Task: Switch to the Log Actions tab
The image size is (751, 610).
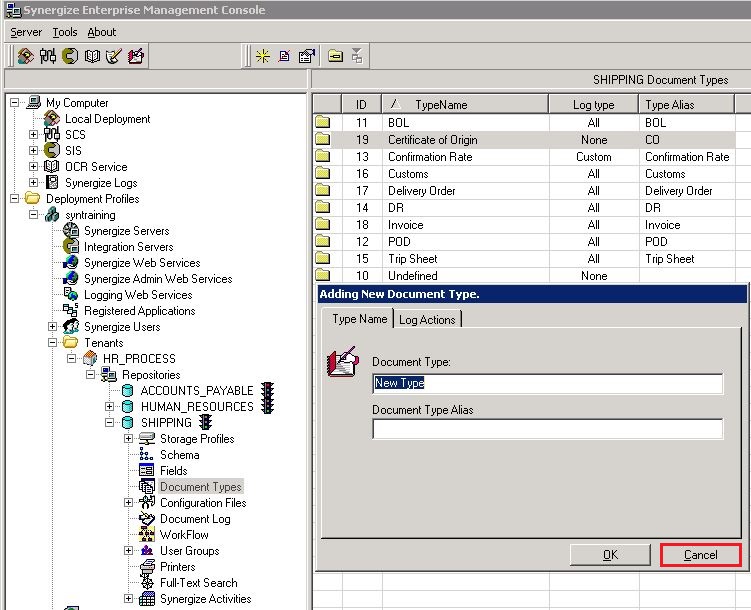Action: tap(427, 319)
